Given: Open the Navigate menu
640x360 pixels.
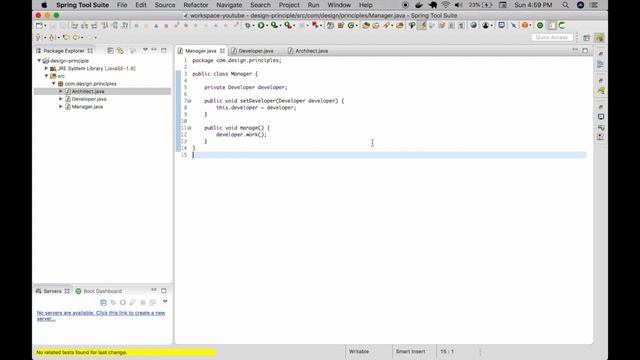Looking at the screenshot, I should 229,5.
